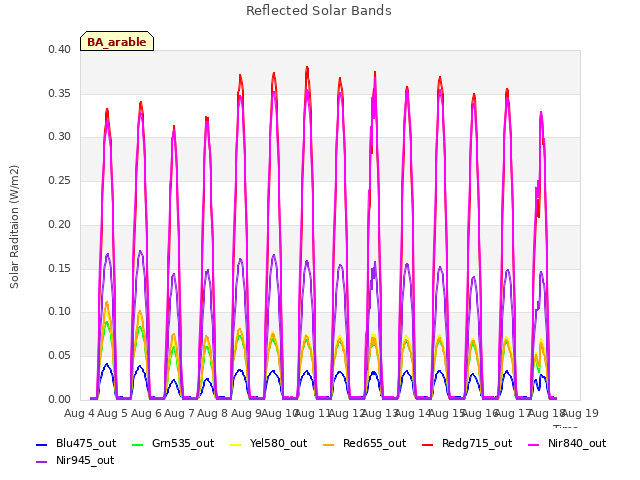Select the Nir840_out legend label
The width and height of the screenshot is (640, 480).
coord(577,443)
